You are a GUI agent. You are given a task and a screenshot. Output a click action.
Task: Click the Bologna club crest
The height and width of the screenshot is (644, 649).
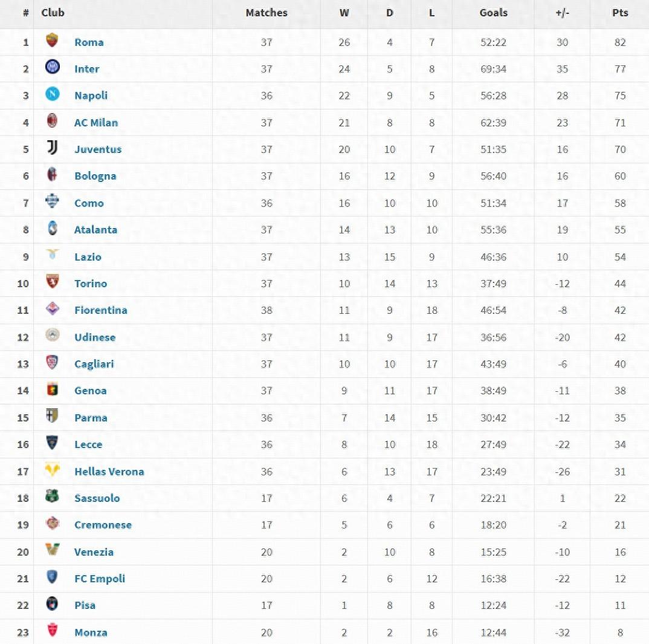tap(53, 175)
